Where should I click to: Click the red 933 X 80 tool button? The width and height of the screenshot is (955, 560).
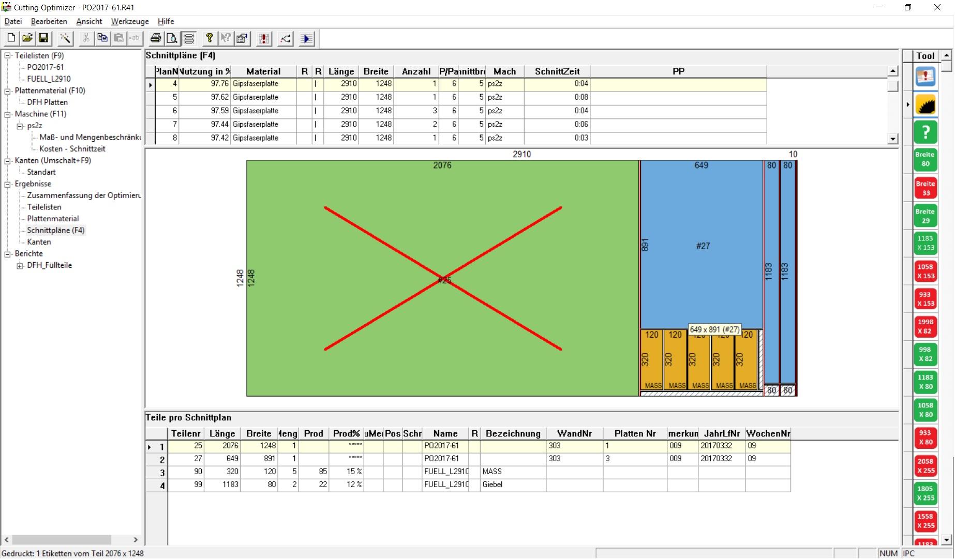point(926,437)
